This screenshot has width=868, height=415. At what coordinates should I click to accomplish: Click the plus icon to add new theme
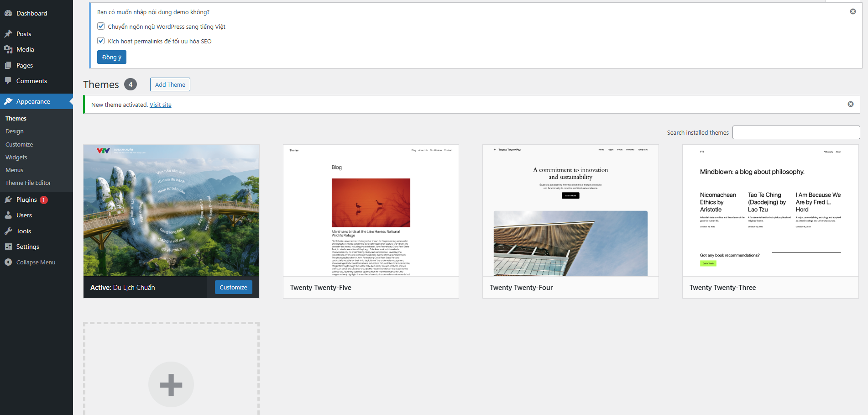click(x=171, y=384)
